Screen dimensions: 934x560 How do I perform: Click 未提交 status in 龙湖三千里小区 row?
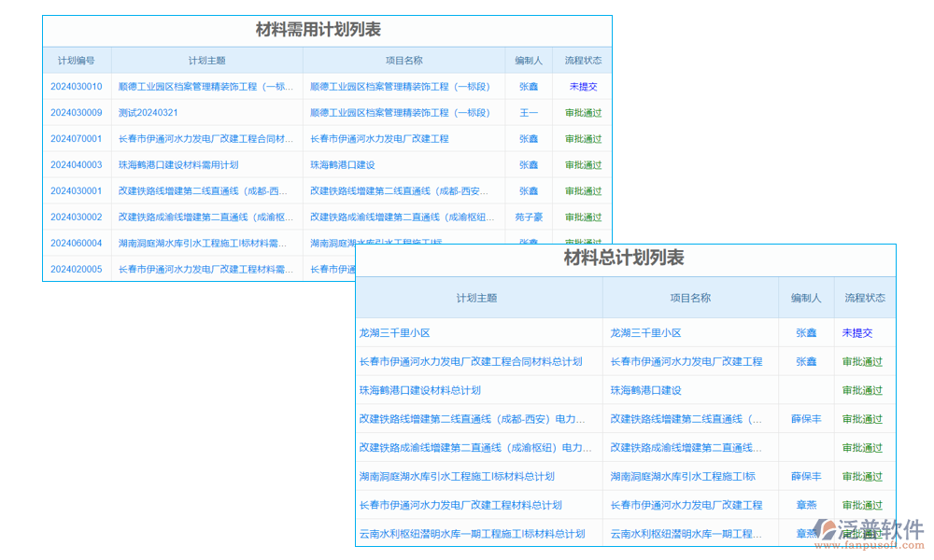(860, 332)
